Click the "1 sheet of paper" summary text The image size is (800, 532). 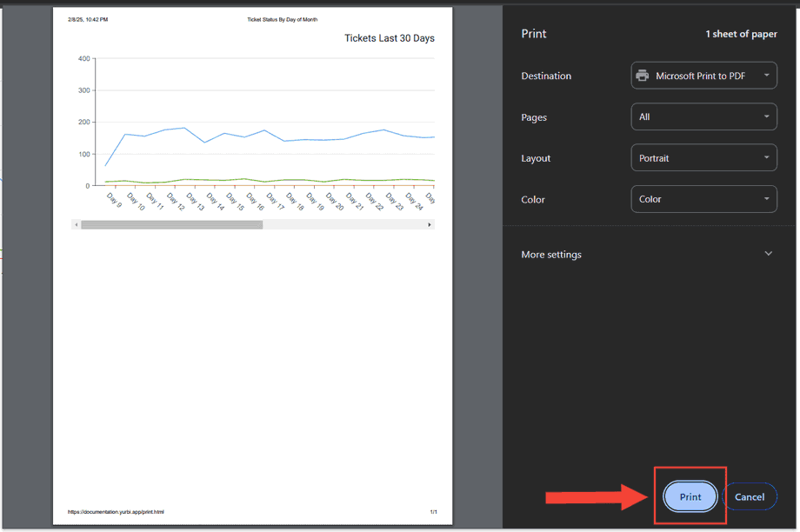click(x=741, y=34)
